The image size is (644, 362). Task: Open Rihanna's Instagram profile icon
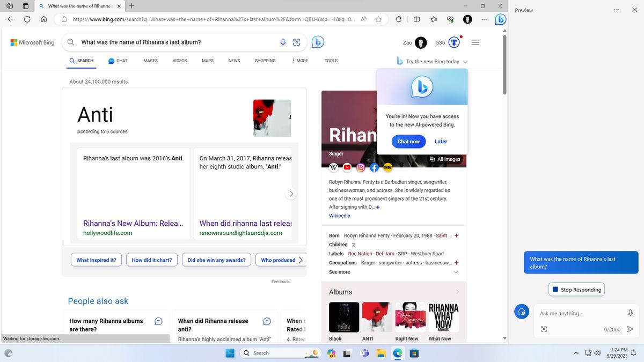(360, 167)
